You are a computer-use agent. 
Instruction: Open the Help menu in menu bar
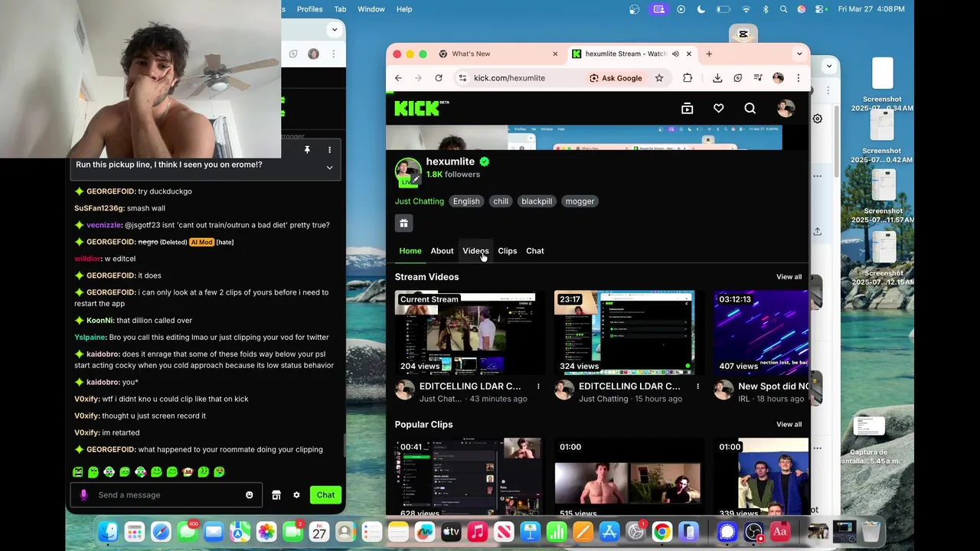(x=404, y=9)
